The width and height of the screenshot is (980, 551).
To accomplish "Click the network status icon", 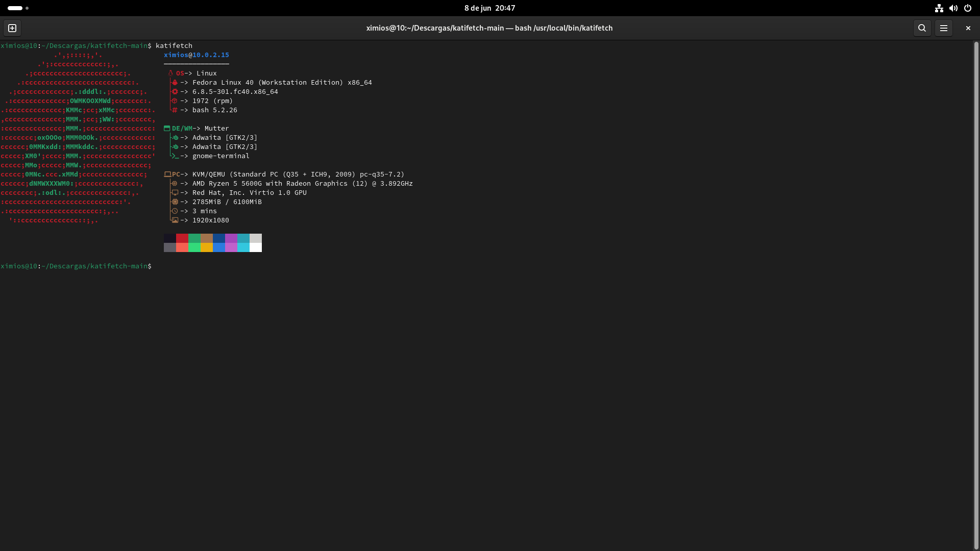I will point(939,8).
